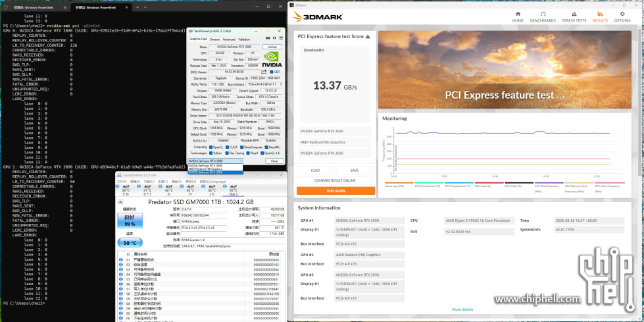Open RESULTS chart icon in 3DMark
The width and height of the screenshot is (644, 322).
coord(600,14)
